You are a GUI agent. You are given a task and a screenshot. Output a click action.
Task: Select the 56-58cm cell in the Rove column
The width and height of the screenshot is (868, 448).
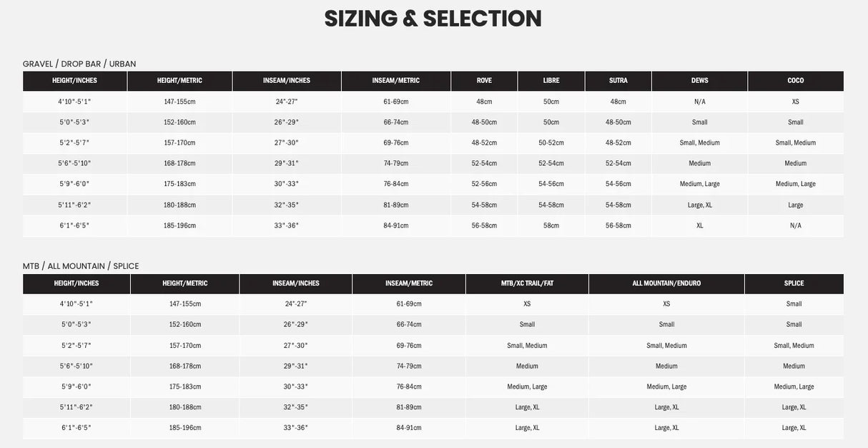[x=484, y=225]
